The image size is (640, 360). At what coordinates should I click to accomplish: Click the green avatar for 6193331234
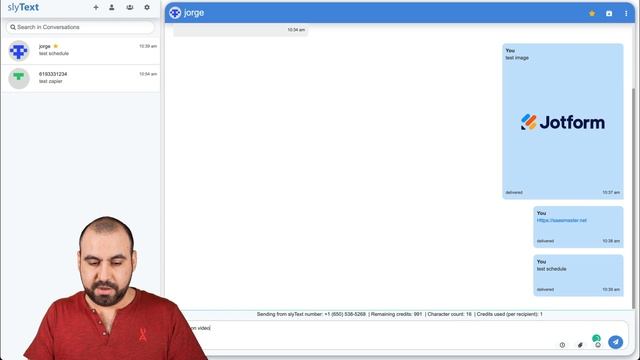tap(19, 78)
